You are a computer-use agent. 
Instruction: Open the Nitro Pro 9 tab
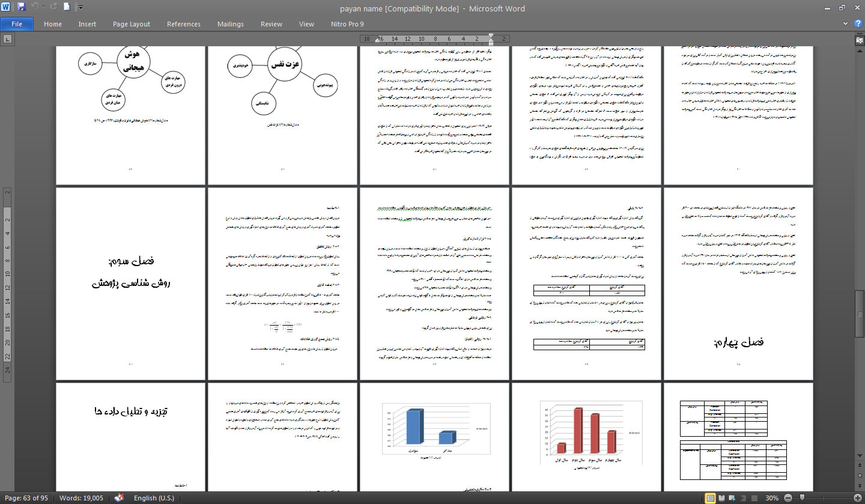pos(347,24)
